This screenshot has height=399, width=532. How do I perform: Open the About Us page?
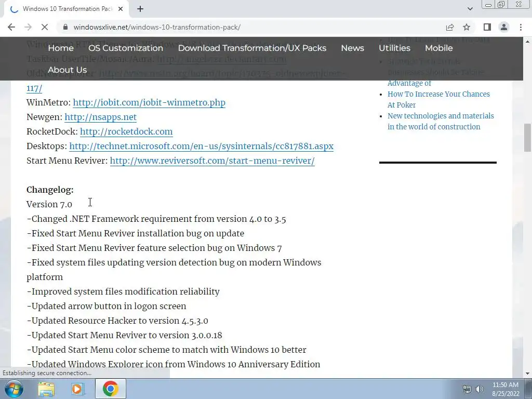tap(67, 70)
